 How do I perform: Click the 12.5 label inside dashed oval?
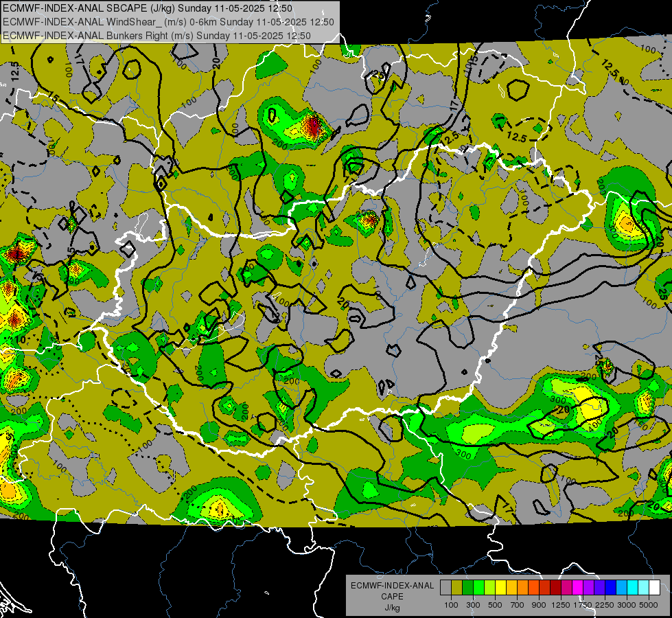pyautogui.click(x=516, y=137)
